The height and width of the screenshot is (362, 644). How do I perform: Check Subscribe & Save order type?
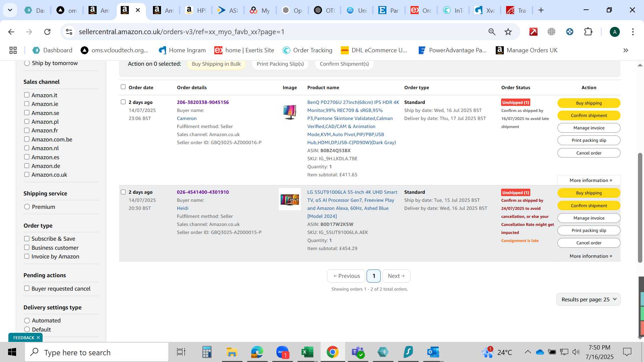pyautogui.click(x=27, y=239)
